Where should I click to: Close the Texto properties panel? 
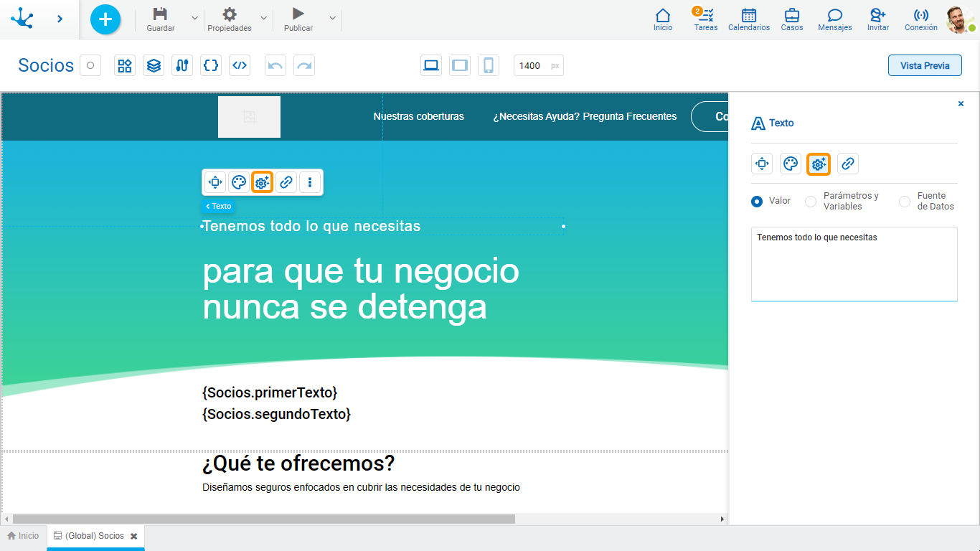click(961, 104)
